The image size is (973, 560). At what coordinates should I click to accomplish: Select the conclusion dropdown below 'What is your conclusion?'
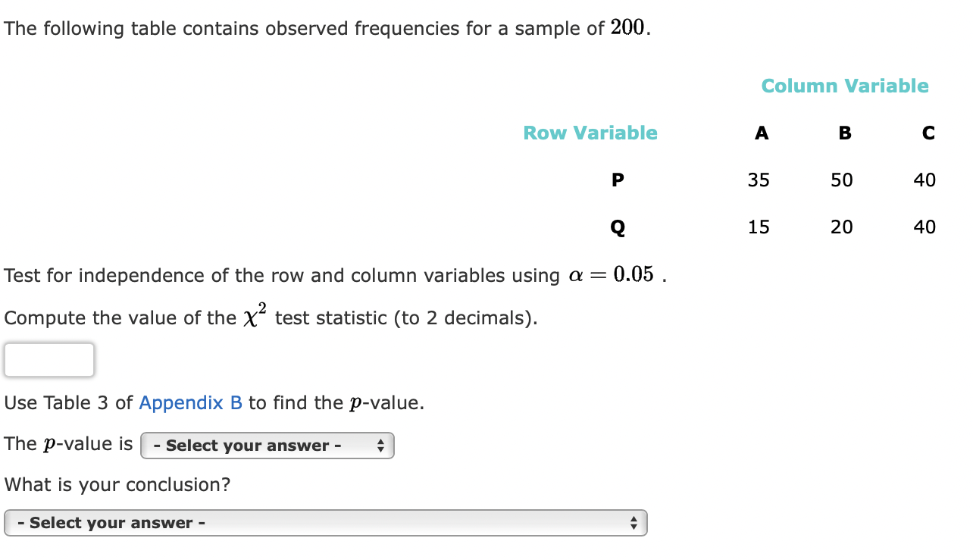[x=326, y=522]
